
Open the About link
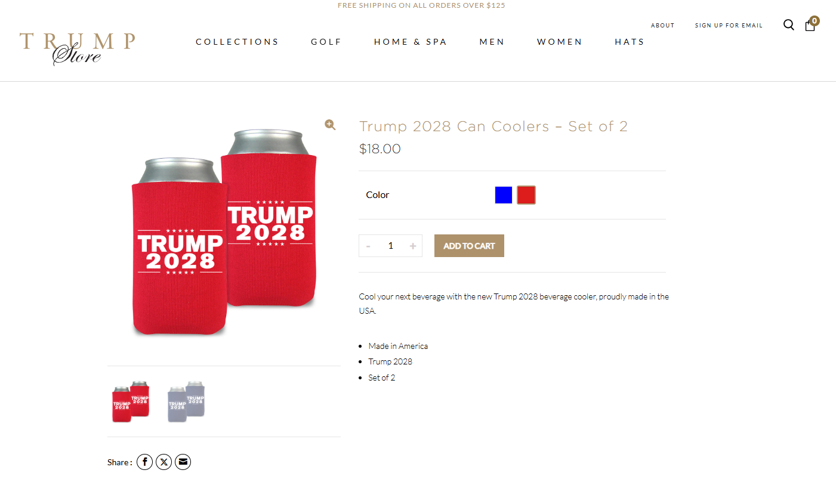(663, 26)
